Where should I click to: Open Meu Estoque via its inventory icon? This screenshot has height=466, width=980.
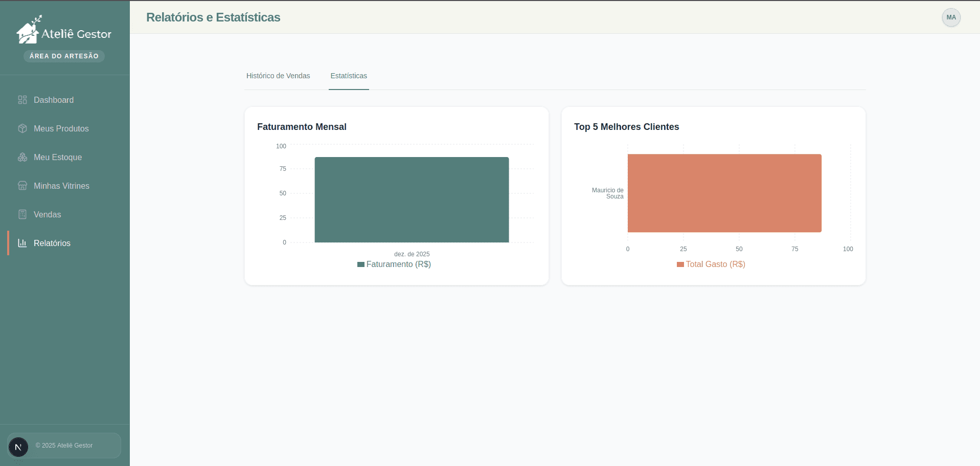(22, 157)
